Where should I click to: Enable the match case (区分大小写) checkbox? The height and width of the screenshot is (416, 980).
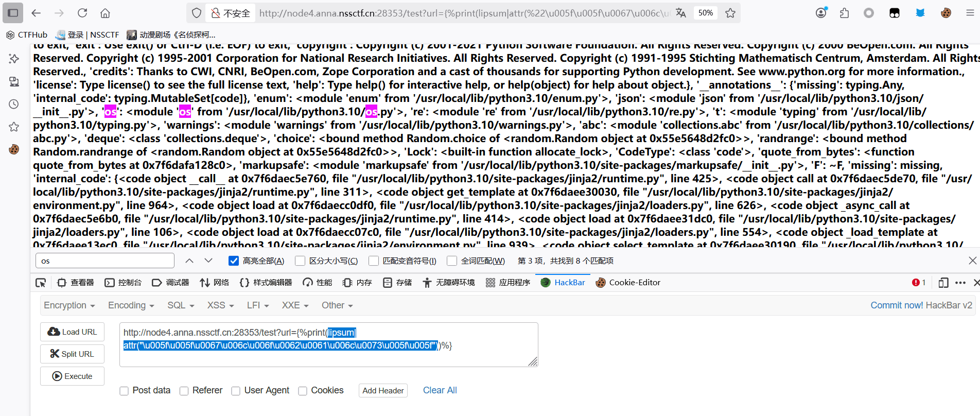click(300, 261)
